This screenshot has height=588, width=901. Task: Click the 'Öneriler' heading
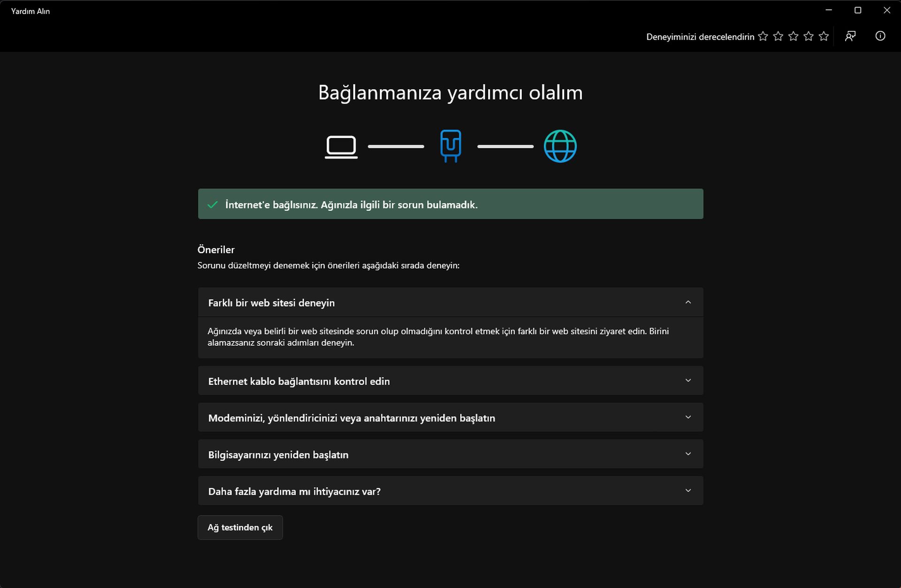pyautogui.click(x=216, y=250)
